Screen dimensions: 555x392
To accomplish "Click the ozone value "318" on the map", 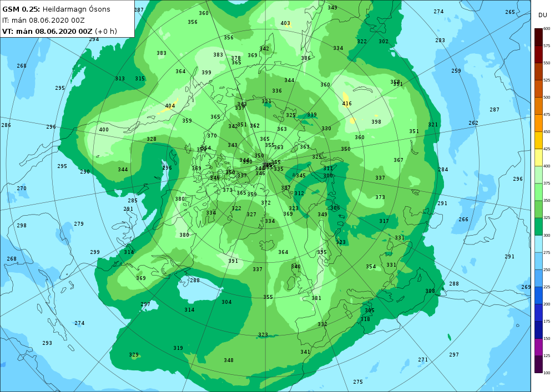I will pos(365,319).
